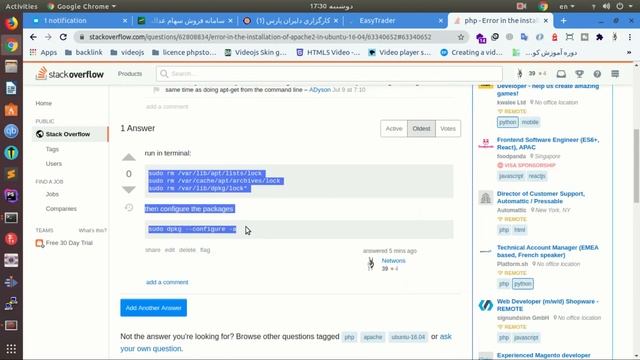Reload the Stack Overflow page
The width and height of the screenshot is (640, 360).
pyautogui.click(x=63, y=37)
